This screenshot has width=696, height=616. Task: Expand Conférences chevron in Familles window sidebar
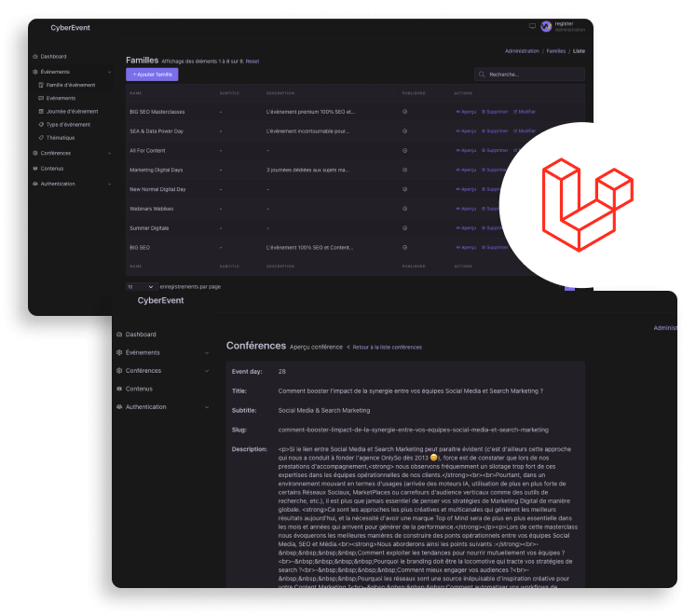pyautogui.click(x=109, y=153)
